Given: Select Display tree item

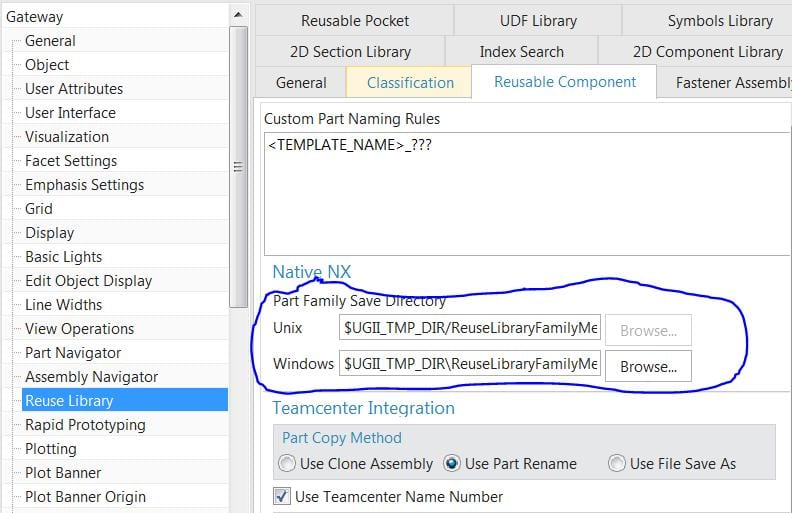Looking at the screenshot, I should coord(50,233).
